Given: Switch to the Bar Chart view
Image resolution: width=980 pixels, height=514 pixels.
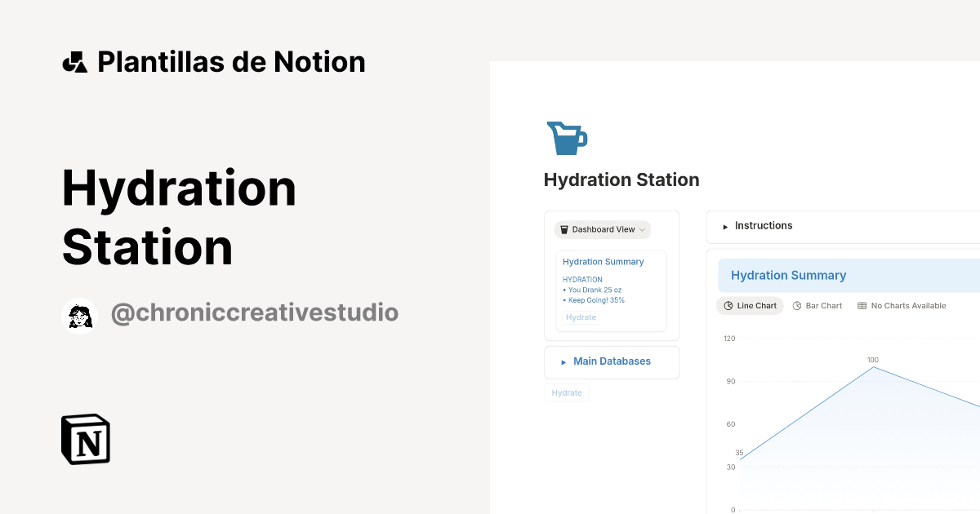Looking at the screenshot, I should pyautogui.click(x=817, y=305).
